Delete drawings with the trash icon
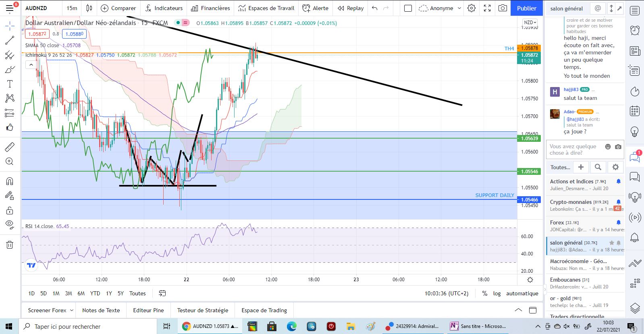The image size is (644, 334). (x=10, y=245)
